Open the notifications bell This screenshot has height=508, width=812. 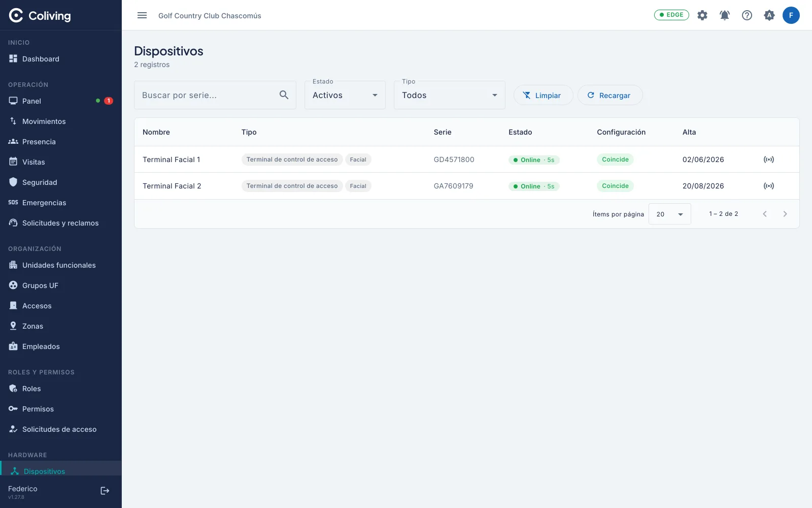pos(725,15)
